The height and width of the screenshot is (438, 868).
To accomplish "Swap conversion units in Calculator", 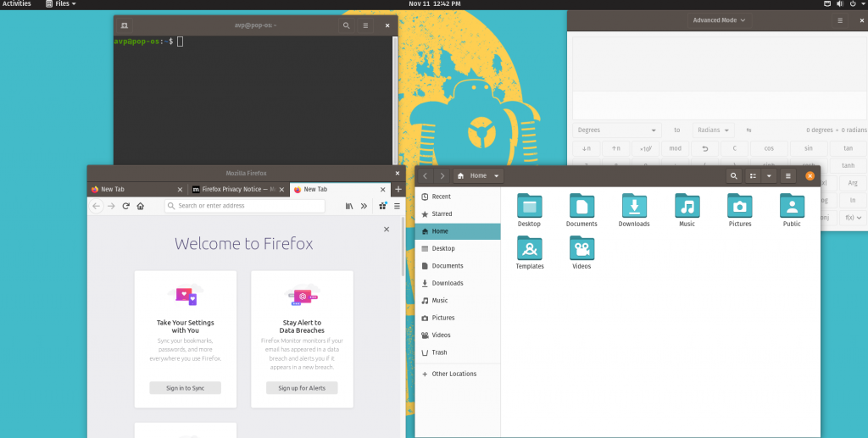I will 749,130.
